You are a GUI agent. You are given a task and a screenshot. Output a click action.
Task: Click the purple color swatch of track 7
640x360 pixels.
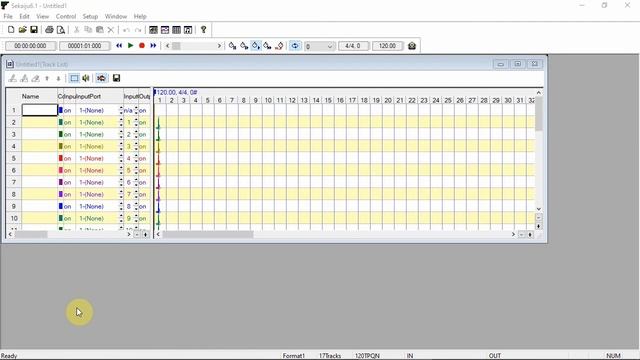coord(61,182)
